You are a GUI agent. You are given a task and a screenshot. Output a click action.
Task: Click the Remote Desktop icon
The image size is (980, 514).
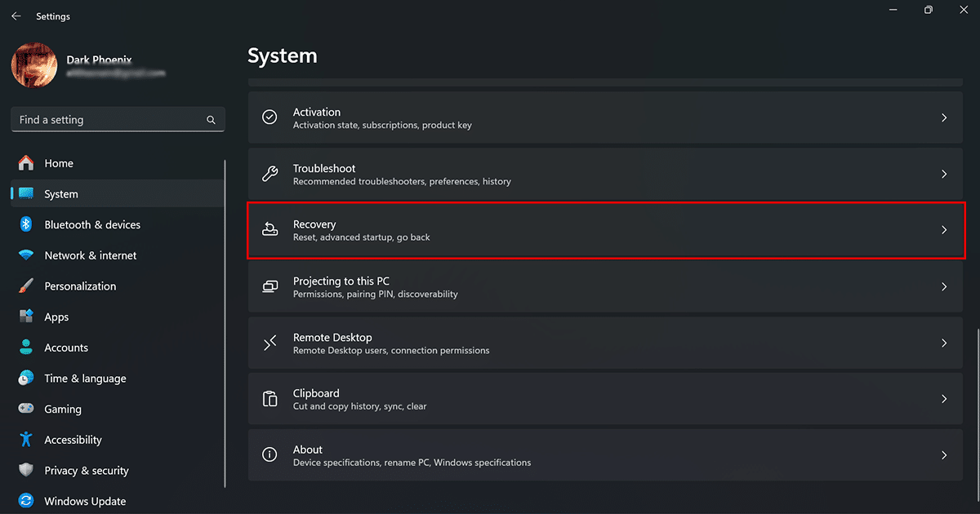click(269, 343)
